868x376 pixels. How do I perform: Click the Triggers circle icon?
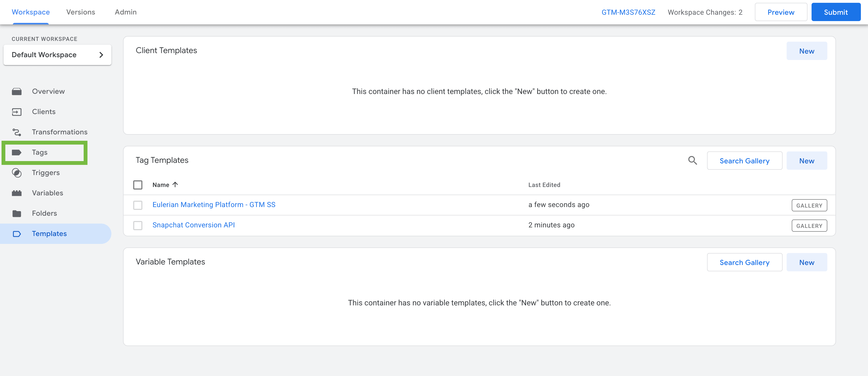pyautogui.click(x=17, y=173)
